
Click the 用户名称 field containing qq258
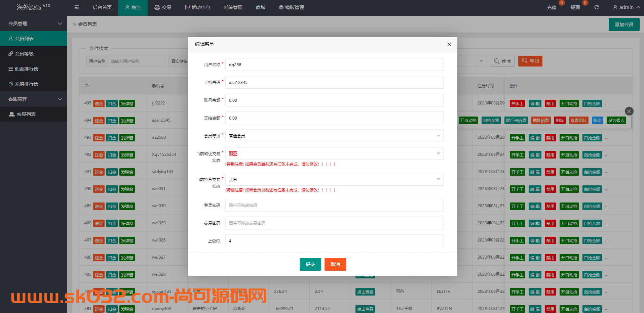pyautogui.click(x=334, y=64)
